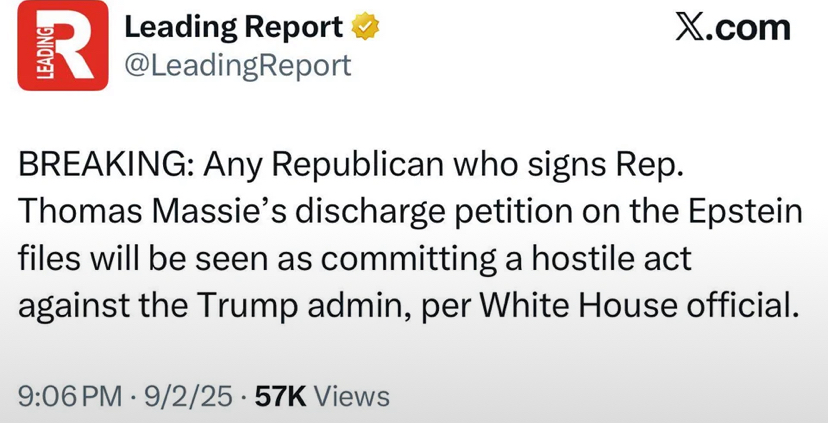Viewport: 828px width, 423px height.
Task: Click the word Republican in the post
Action: (x=358, y=166)
